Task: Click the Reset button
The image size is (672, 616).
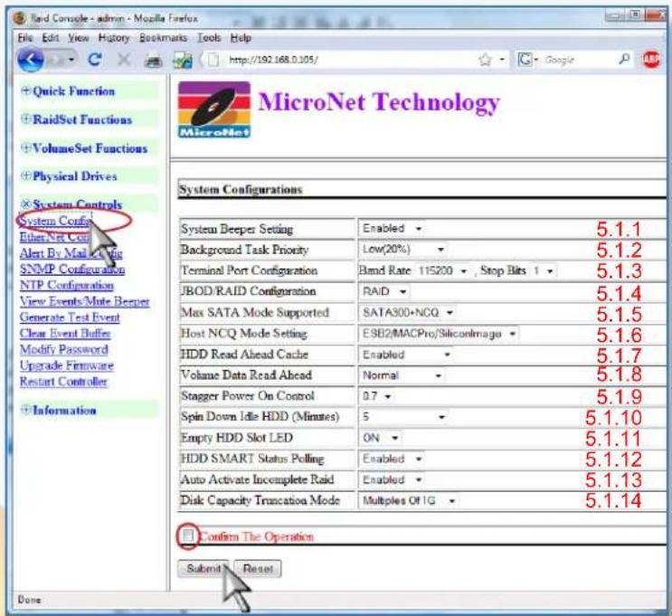Action: click(258, 568)
